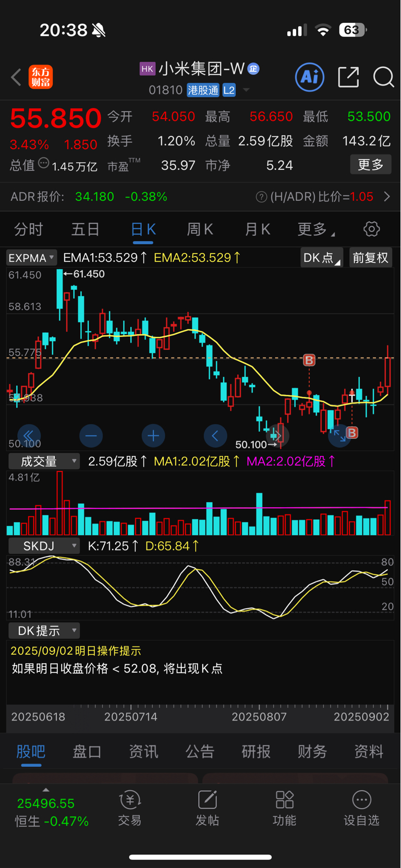This screenshot has width=401, height=868.
Task: Open ADR details chevron arrow
Action: point(387,197)
